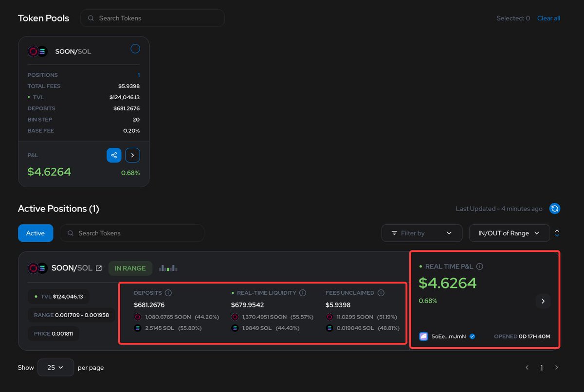
Task: Click the RANGE 0.001709 - 0.001958 chip
Action: 72,315
